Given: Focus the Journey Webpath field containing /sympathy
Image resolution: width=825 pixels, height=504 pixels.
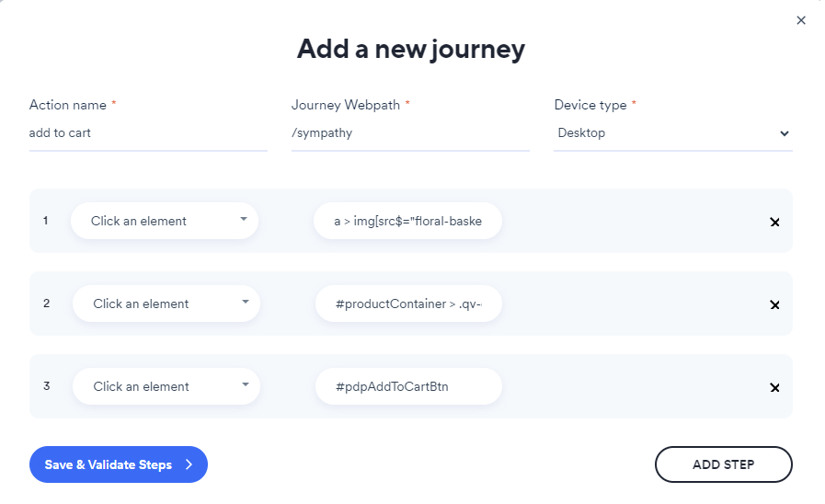Looking at the screenshot, I should click(x=410, y=133).
